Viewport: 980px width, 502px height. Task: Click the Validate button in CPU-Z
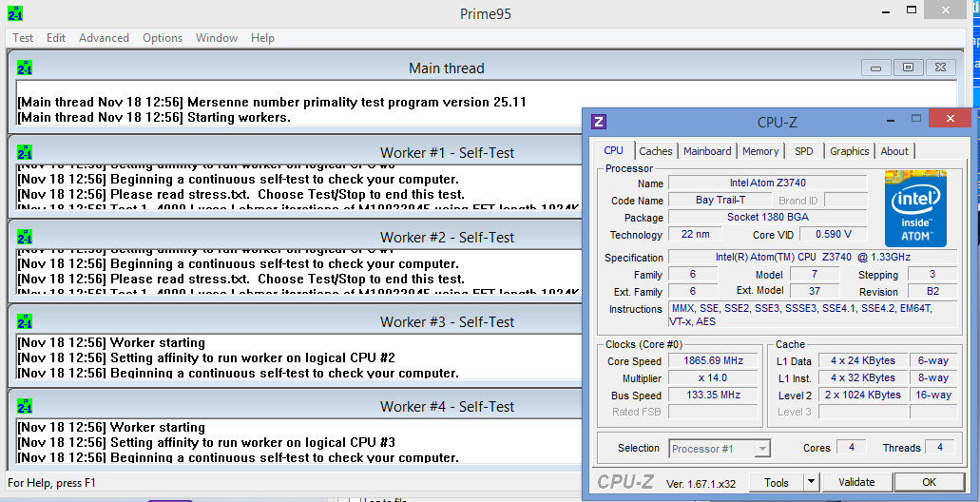point(856,482)
